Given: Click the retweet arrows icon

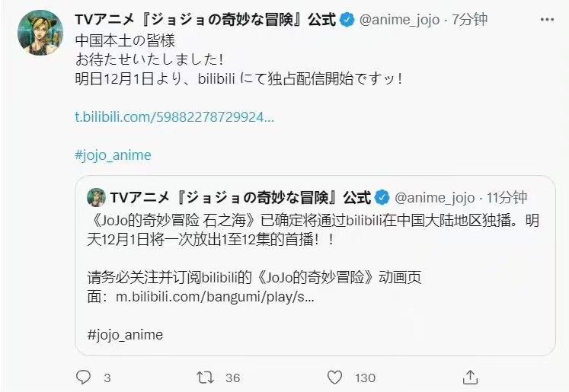Looking at the screenshot, I should click(x=204, y=378).
